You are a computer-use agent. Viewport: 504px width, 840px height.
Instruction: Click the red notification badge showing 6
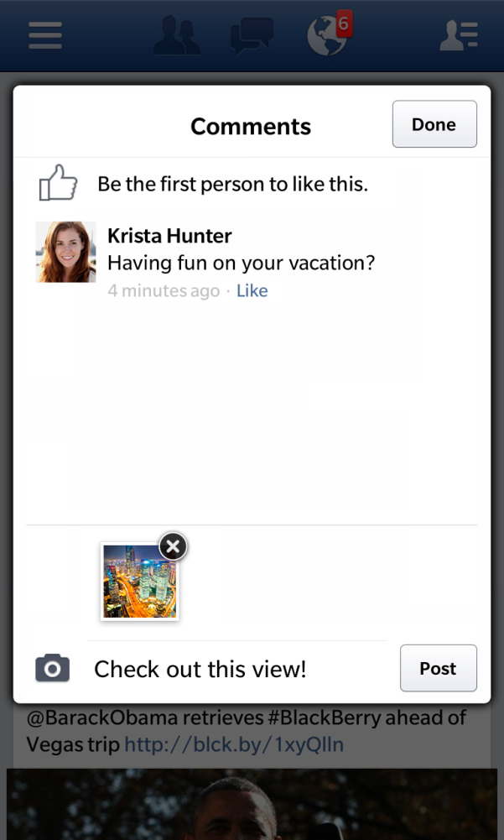(x=343, y=24)
